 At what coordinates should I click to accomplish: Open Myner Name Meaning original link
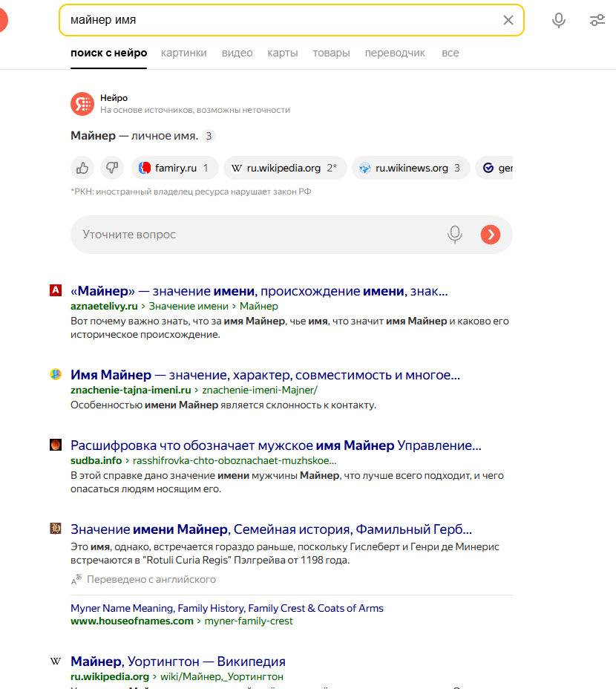pyautogui.click(x=226, y=608)
